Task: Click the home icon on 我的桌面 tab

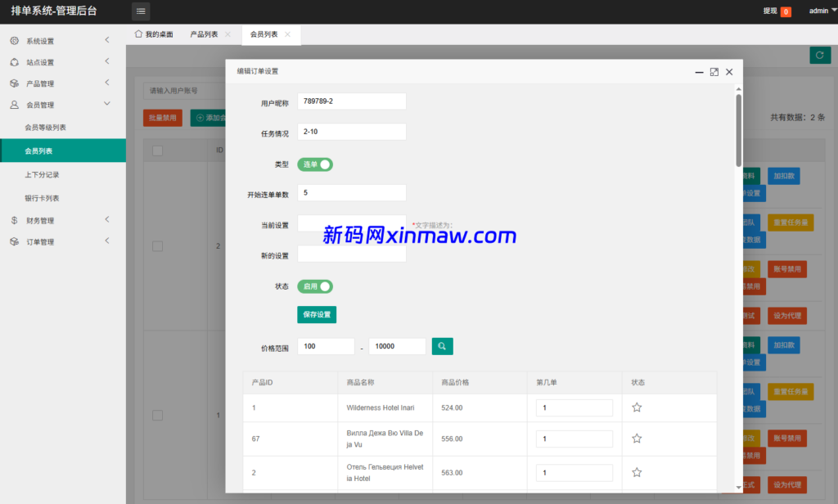Action: click(139, 34)
